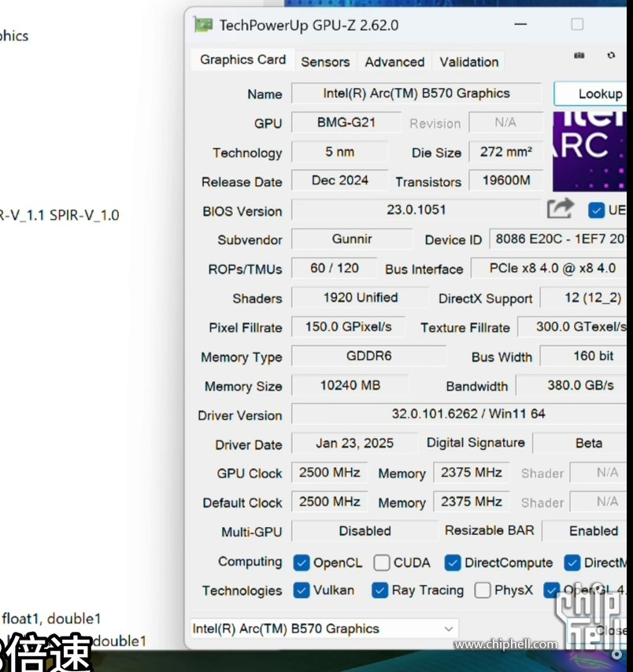Click the Device ID value 8086 E20C
This screenshot has height=672, width=633.
tap(558, 239)
